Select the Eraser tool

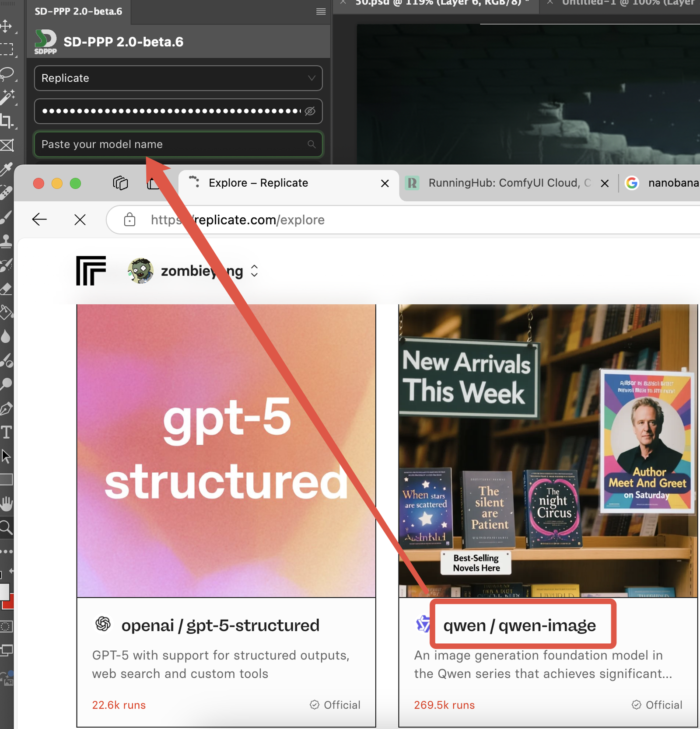click(7, 289)
